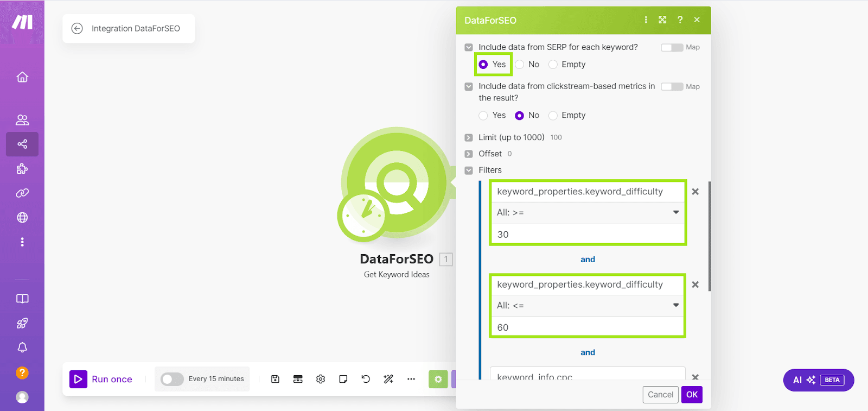Open the Webhooks globe icon in sidebar
The height and width of the screenshot is (411, 868).
22,218
